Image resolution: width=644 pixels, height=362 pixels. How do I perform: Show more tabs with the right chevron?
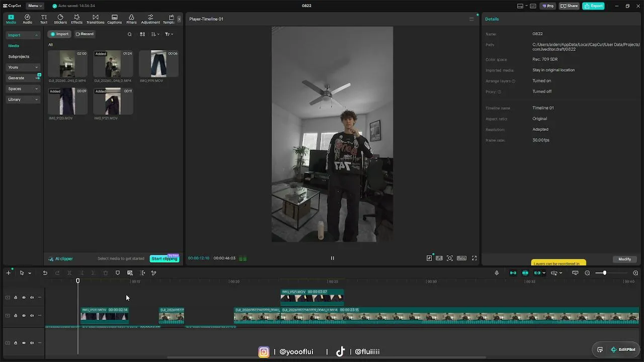click(x=179, y=19)
